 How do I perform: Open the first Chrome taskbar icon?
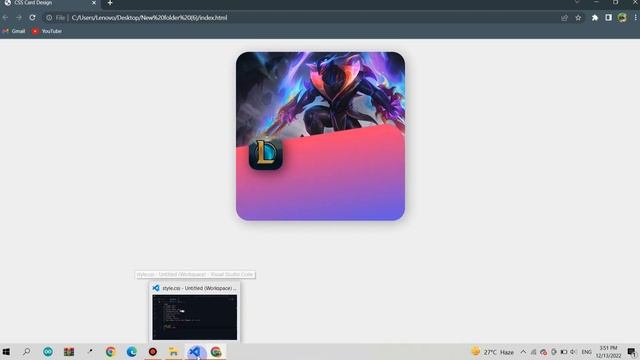coord(110,351)
